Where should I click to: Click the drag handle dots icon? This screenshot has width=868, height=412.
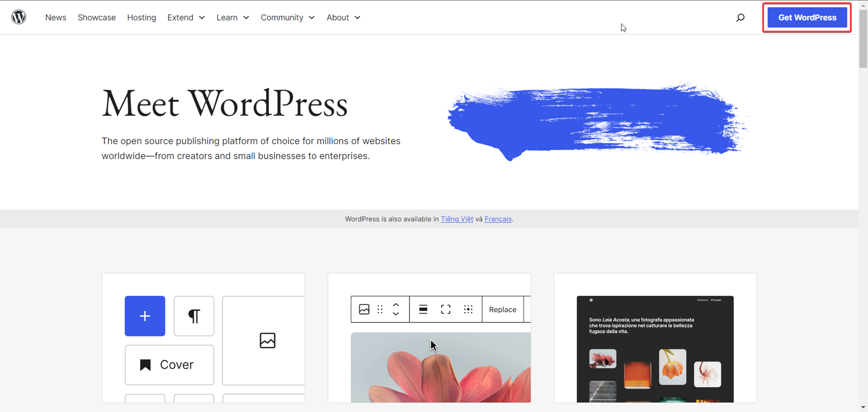pos(380,309)
